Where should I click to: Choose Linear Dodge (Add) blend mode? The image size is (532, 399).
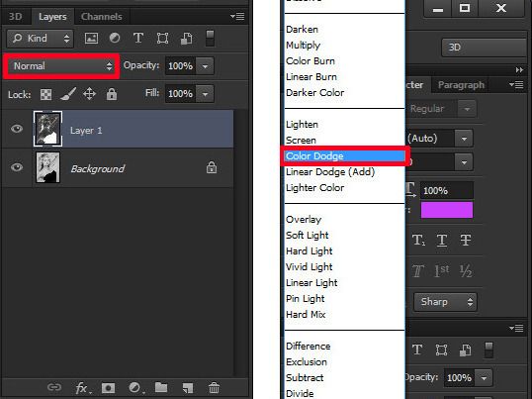345,172
